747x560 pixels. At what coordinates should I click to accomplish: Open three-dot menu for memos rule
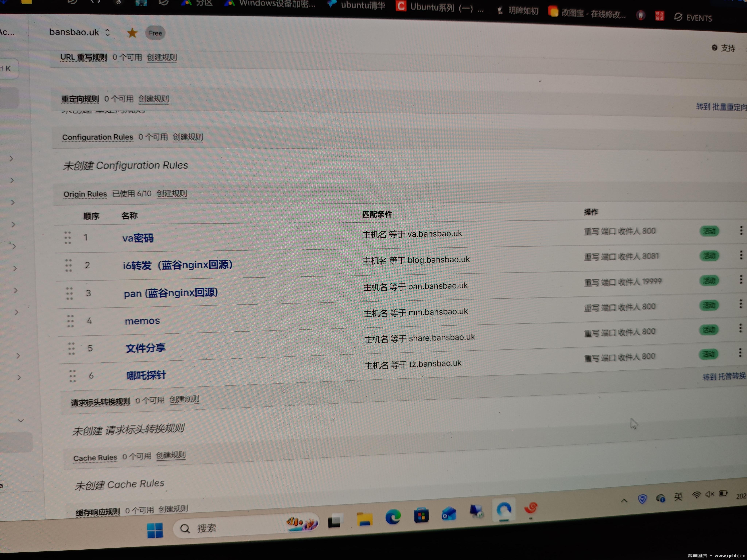coord(740,304)
